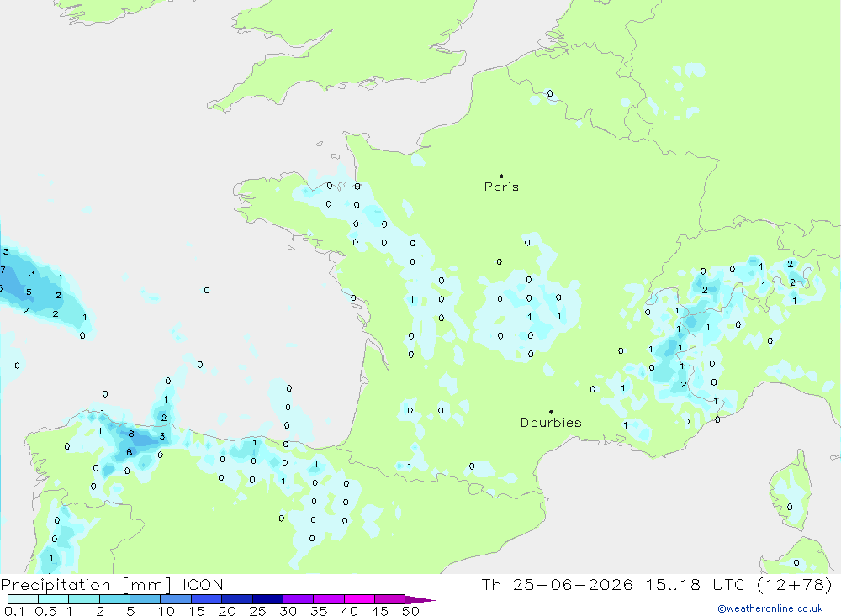Viewport: 841px width, 616px height.
Task: Pick the lightest 0.1–0.5 mm legend swatch
Action: point(23,599)
